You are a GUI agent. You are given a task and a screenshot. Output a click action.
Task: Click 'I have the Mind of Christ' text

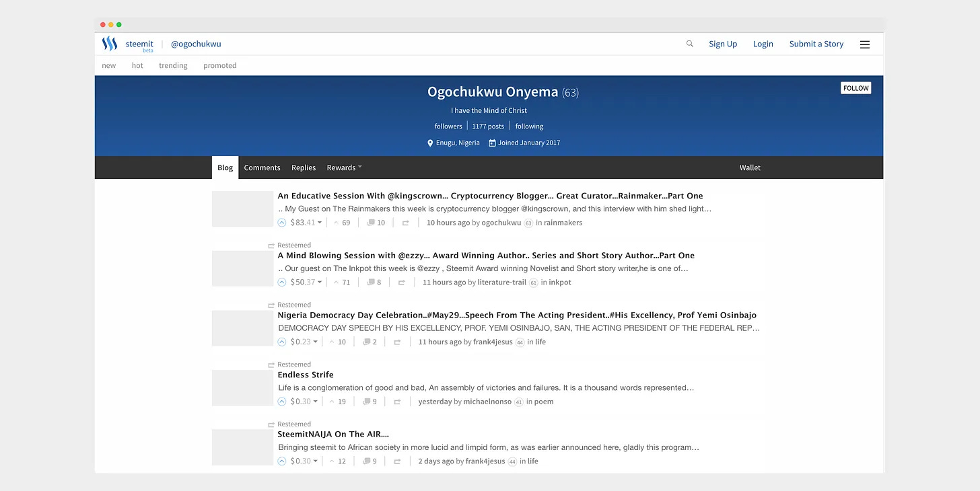[x=489, y=110]
